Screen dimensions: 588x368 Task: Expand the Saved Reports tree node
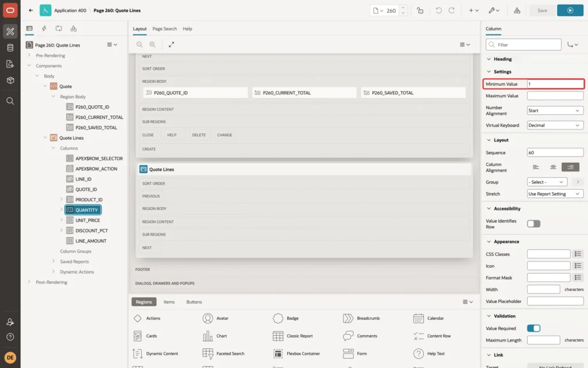tap(53, 262)
